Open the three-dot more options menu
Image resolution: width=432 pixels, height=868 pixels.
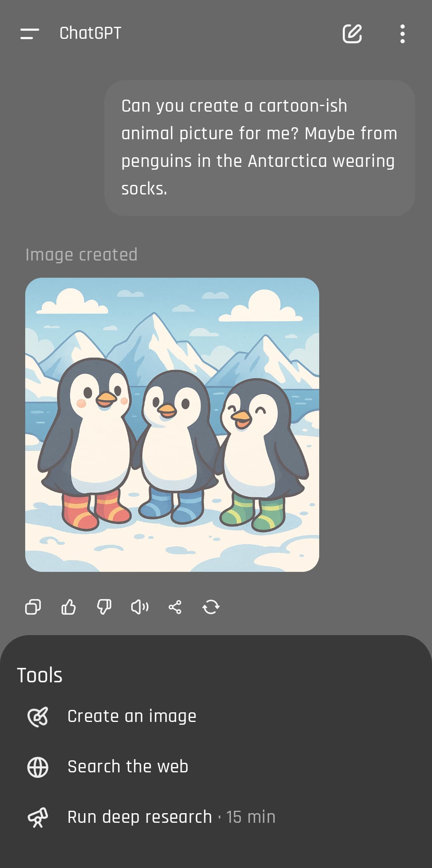click(402, 34)
